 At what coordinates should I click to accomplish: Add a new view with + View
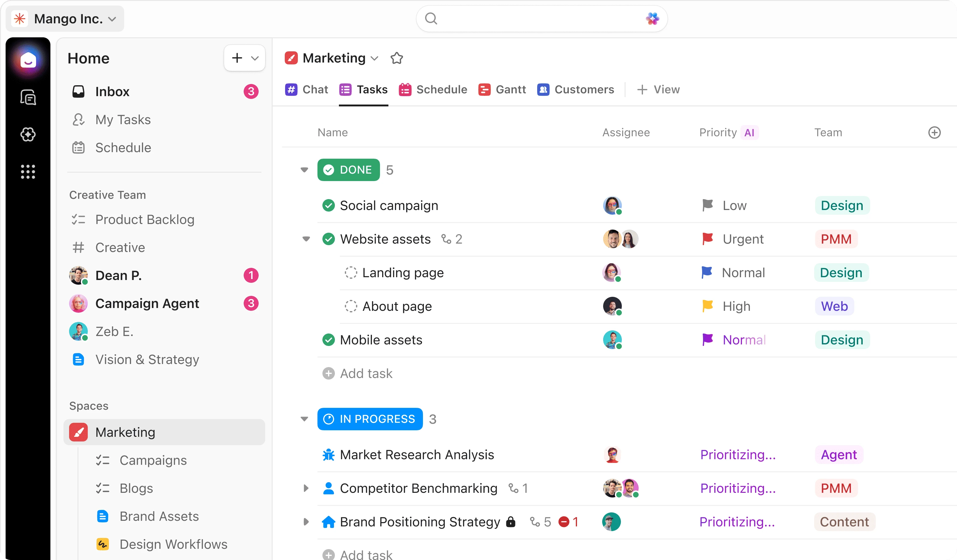click(658, 90)
